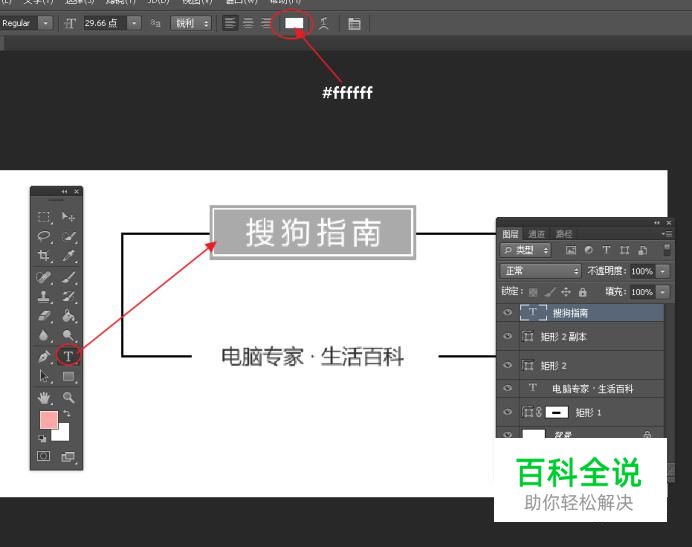Select the Crop tool
Screen dimensions: 692x547
point(43,255)
